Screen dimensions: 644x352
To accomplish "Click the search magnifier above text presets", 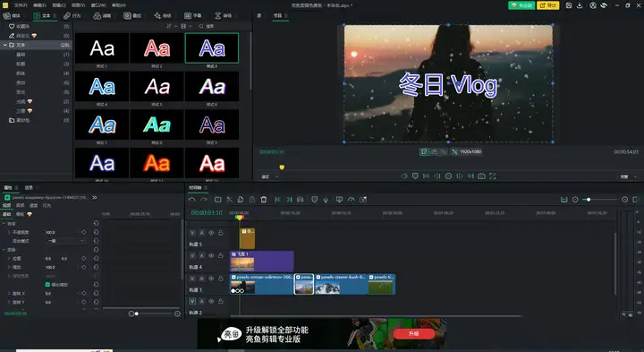I will pos(201,26).
